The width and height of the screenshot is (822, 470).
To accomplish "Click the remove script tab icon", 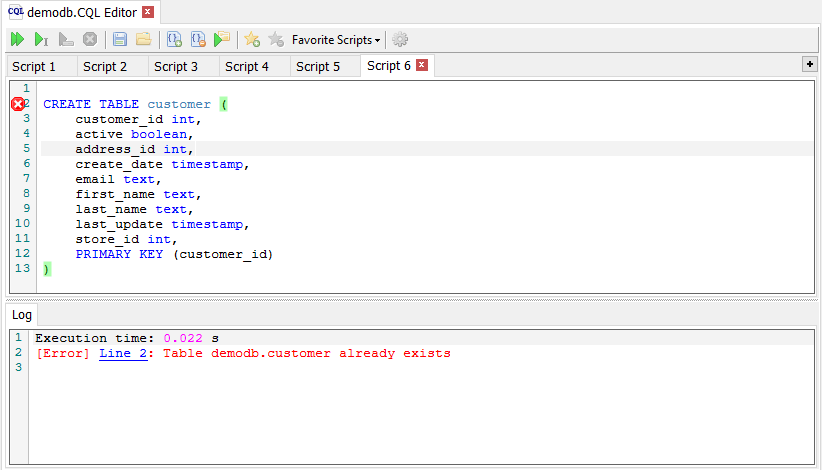I will point(198,40).
